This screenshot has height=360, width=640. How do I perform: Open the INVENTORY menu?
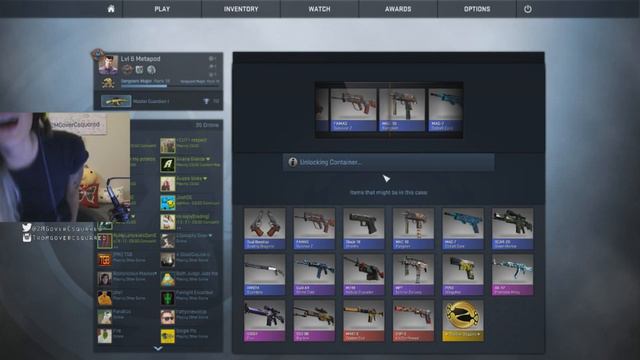pyautogui.click(x=241, y=9)
